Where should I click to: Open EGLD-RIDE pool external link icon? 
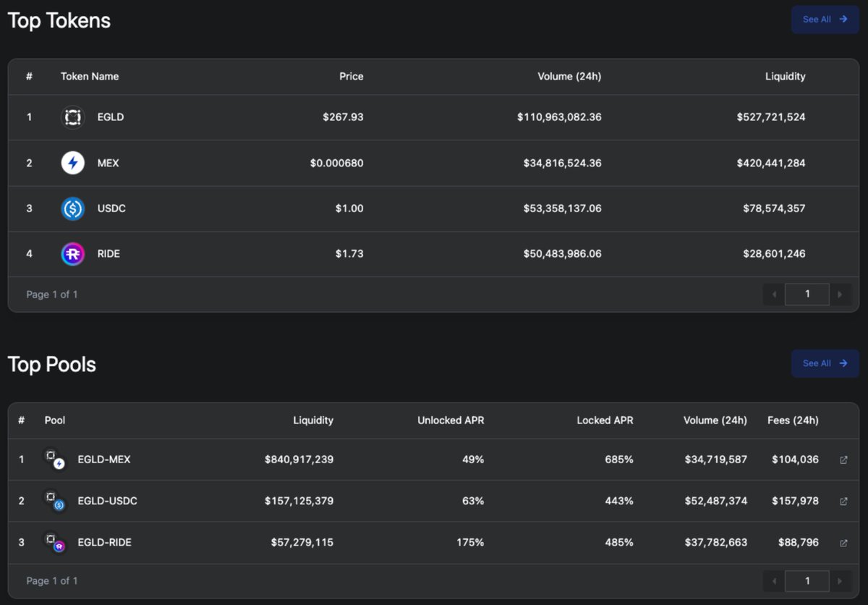click(x=843, y=543)
